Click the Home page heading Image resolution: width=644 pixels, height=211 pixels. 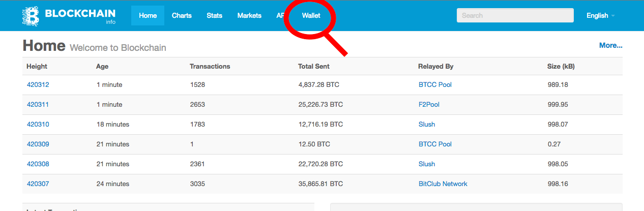(x=44, y=46)
